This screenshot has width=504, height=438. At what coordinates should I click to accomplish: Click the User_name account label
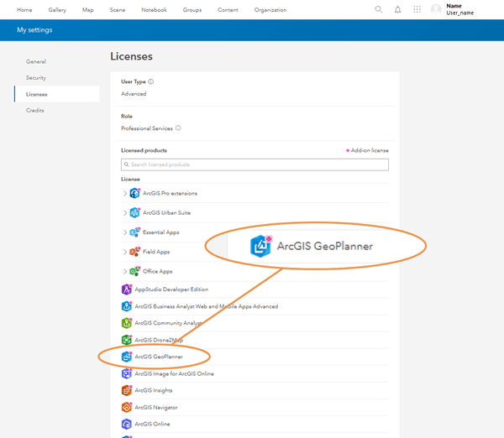point(459,13)
